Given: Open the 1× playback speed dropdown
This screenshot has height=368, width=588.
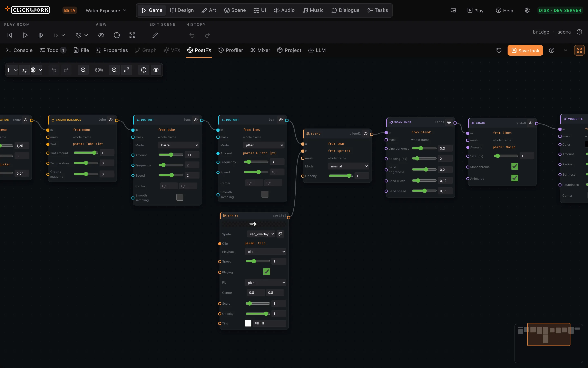Looking at the screenshot, I should pyautogui.click(x=59, y=35).
